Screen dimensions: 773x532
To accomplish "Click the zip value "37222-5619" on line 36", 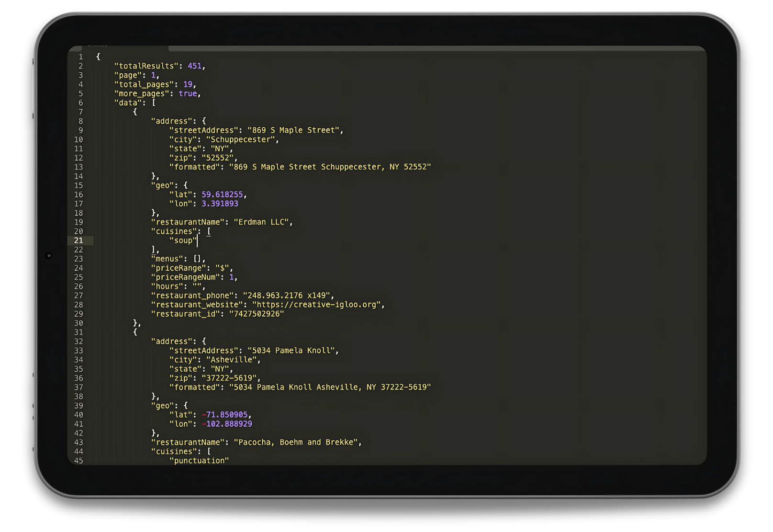I will (229, 378).
